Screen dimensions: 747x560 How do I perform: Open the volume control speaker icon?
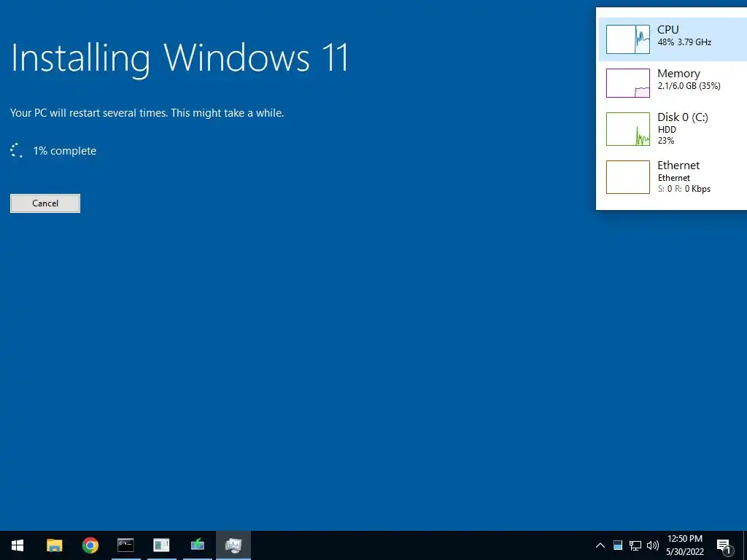tap(653, 545)
